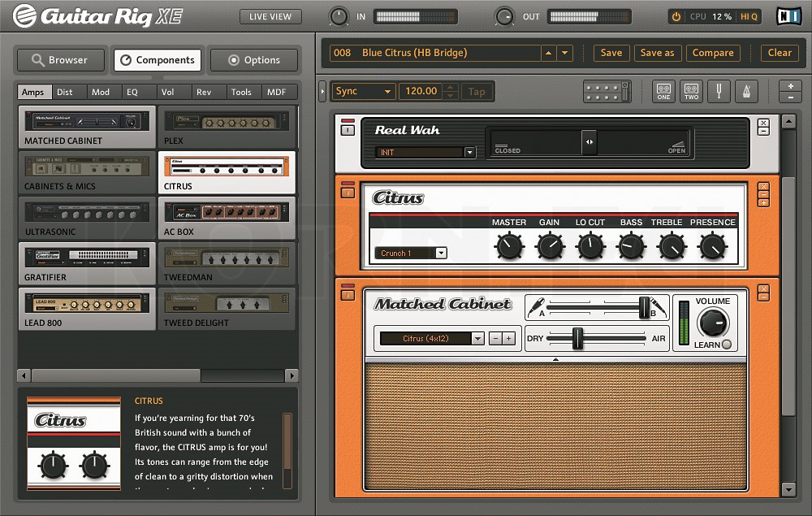Click the Save as button
Screen dimensions: 812x516
pyautogui.click(x=658, y=52)
